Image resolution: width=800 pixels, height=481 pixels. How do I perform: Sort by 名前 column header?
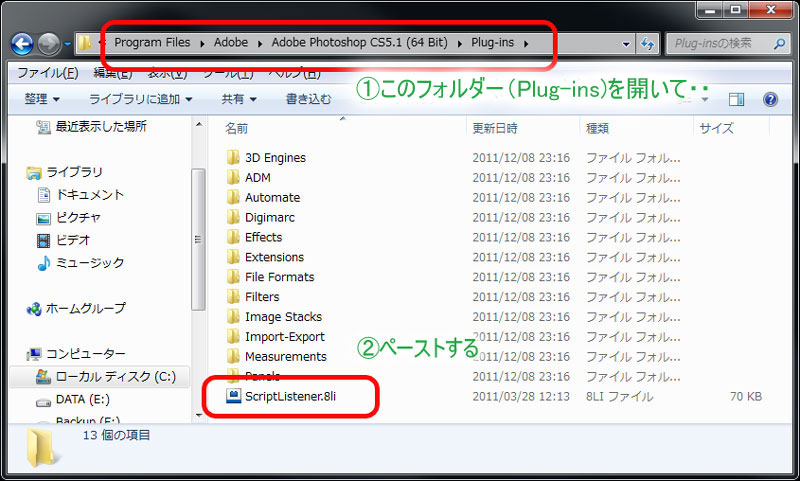click(x=236, y=129)
